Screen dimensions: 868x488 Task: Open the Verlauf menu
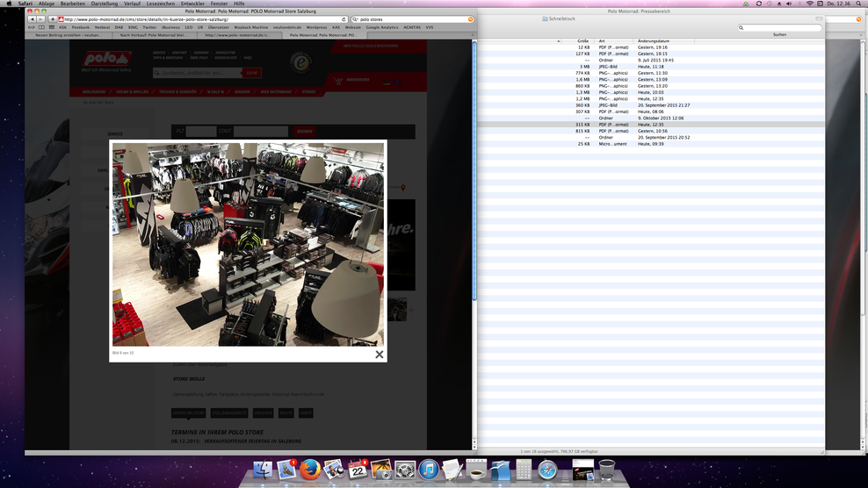132,4
